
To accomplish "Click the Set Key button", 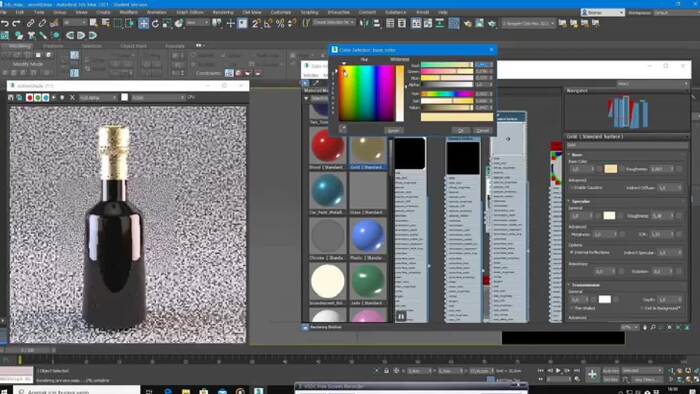I will (x=611, y=379).
